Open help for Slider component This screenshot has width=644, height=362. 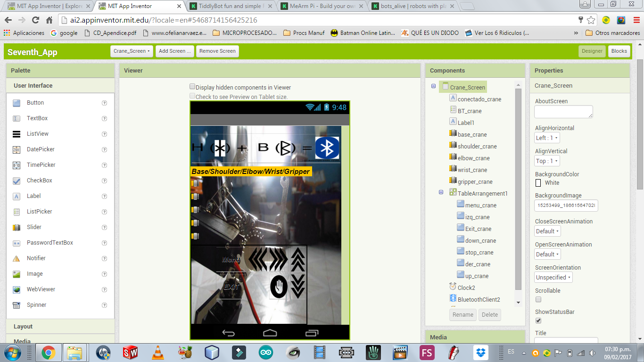pos(105,227)
